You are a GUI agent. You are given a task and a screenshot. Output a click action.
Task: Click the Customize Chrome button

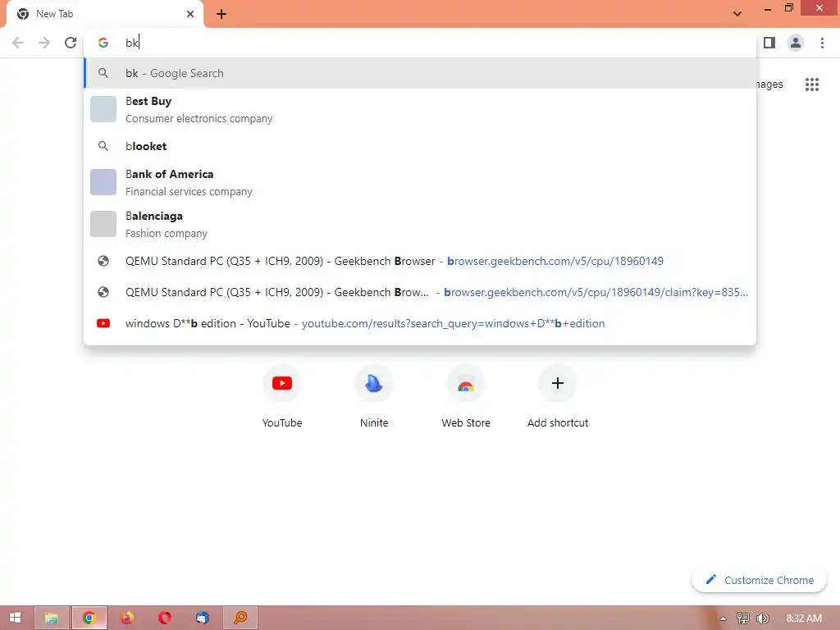point(760,580)
